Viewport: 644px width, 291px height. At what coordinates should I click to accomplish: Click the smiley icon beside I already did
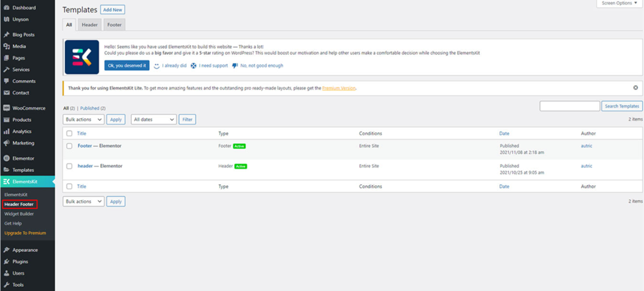[157, 66]
